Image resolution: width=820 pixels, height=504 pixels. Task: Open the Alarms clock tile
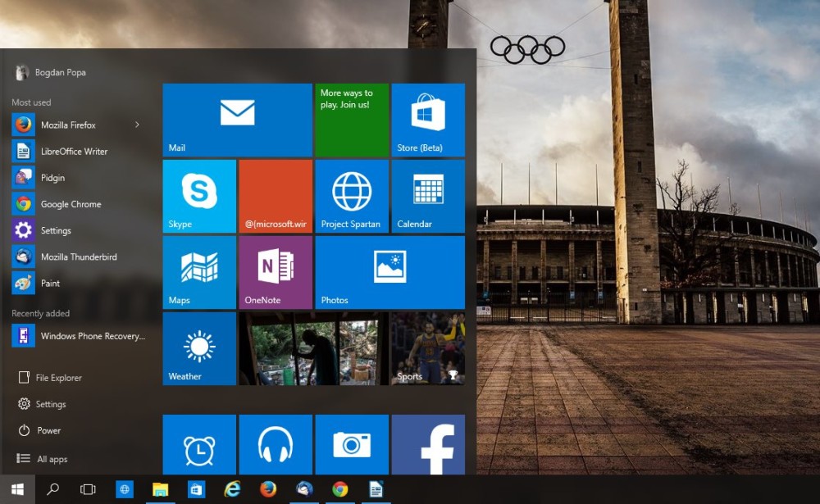(x=199, y=444)
